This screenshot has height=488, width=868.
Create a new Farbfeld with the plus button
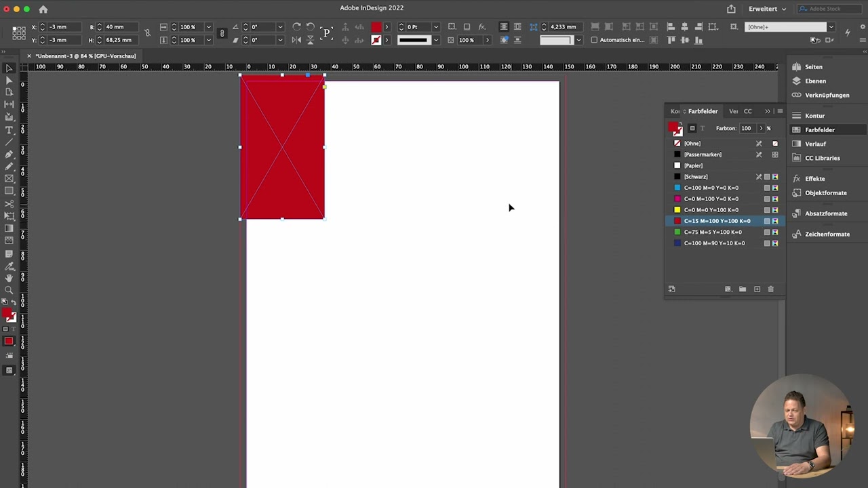tap(757, 289)
